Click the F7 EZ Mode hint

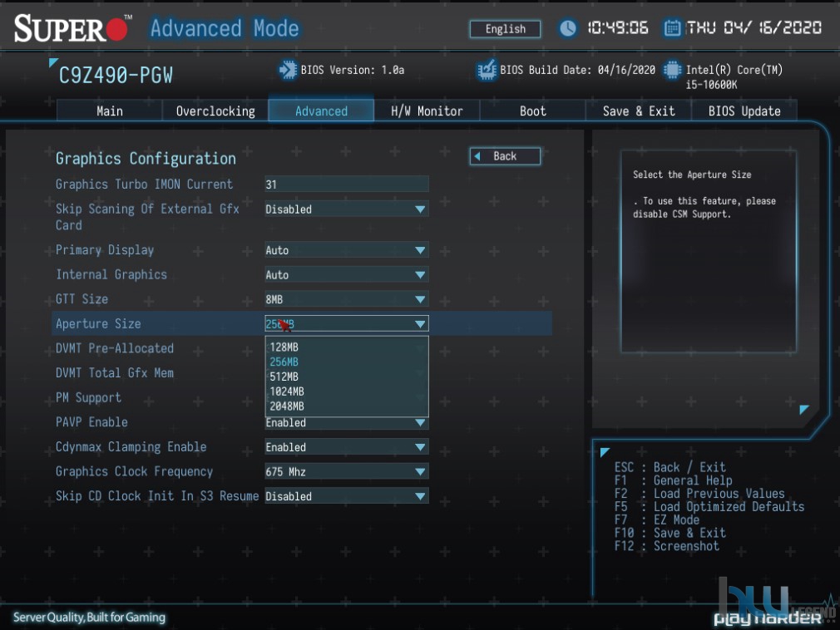[x=657, y=519]
